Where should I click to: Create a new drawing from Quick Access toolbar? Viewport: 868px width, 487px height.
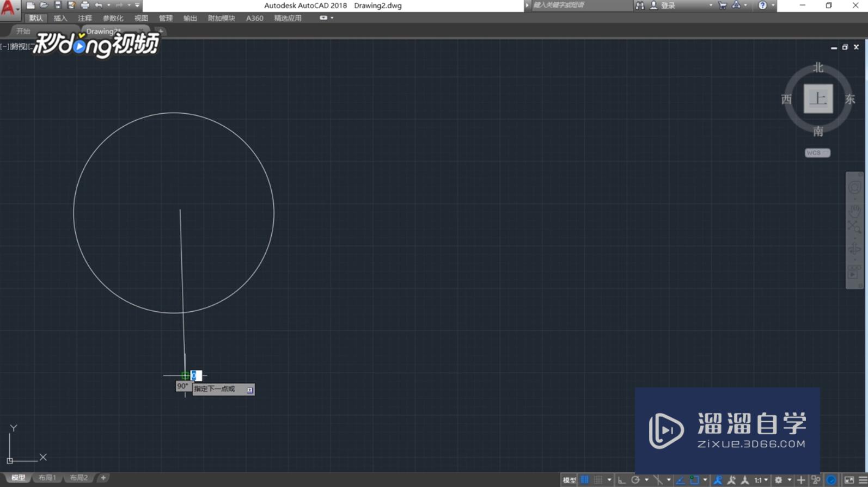(x=30, y=5)
